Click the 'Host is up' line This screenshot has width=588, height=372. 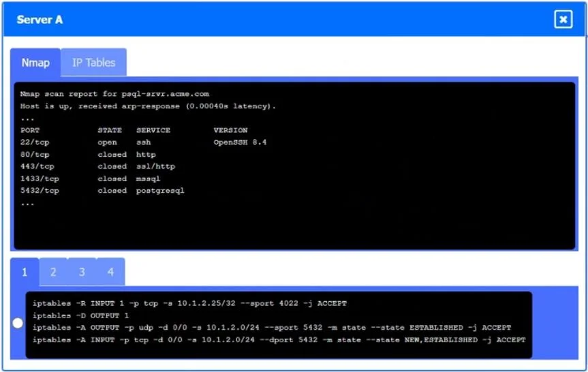point(148,106)
